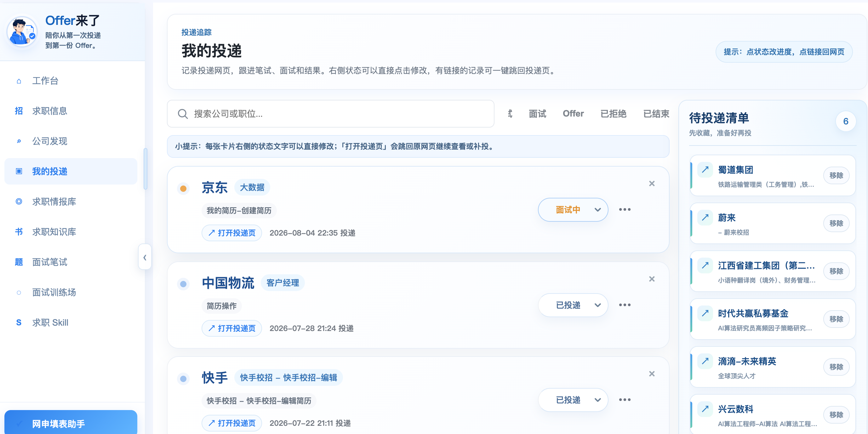The height and width of the screenshot is (434, 868).
Task: Open link arrow for 蔚来
Action: [x=705, y=217]
